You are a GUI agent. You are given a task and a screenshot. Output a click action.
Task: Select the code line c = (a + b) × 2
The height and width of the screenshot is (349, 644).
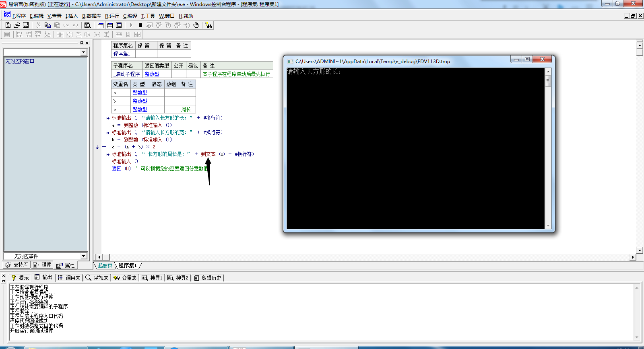[x=134, y=147]
